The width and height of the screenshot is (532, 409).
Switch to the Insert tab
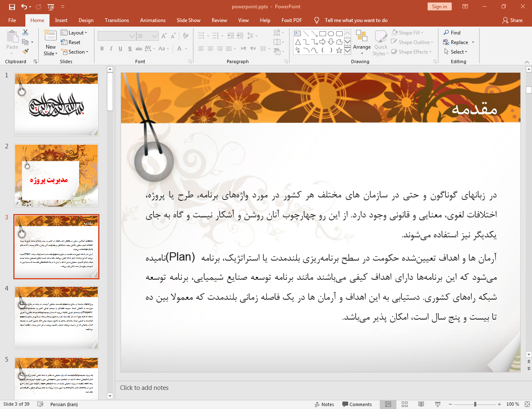coord(61,20)
